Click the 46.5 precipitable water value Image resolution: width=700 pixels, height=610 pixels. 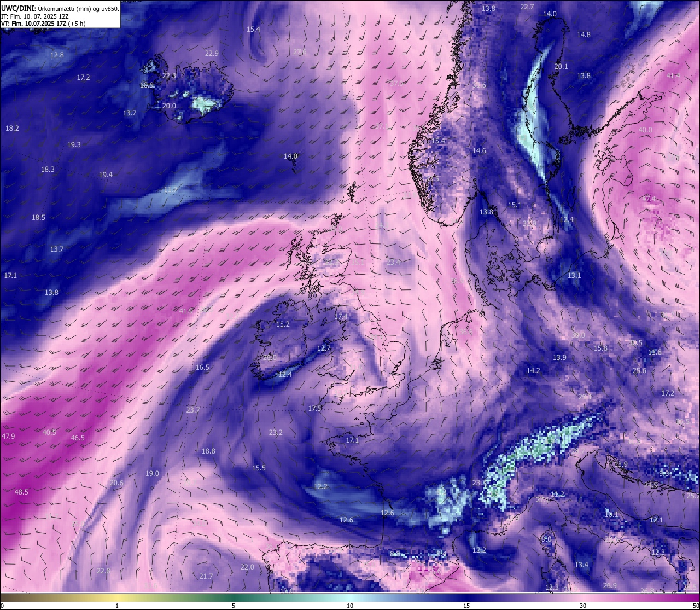(78, 438)
